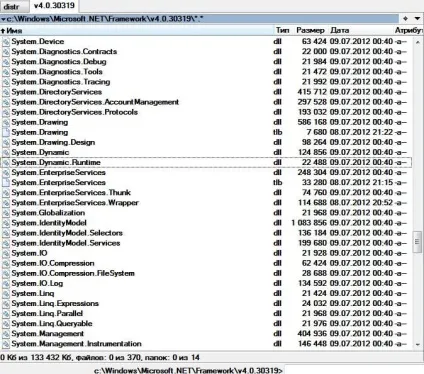424x374 pixels.
Task: Sort files by Тип column
Action: (282, 30)
